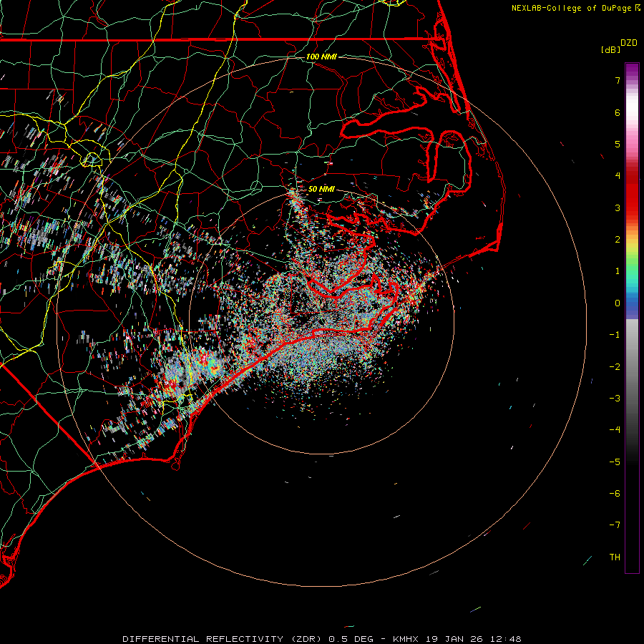Click the purple top of the color bar
Screen dimensions: 644x644
(x=632, y=68)
